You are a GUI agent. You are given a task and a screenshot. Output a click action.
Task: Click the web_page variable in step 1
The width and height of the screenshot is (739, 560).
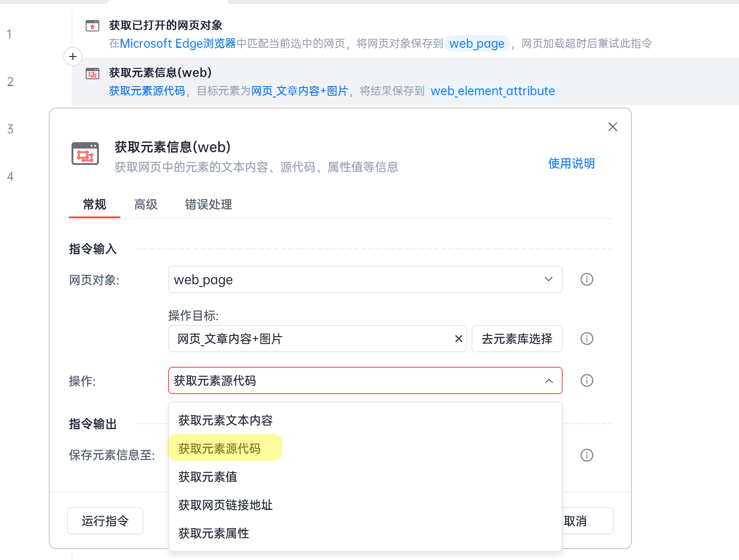477,43
